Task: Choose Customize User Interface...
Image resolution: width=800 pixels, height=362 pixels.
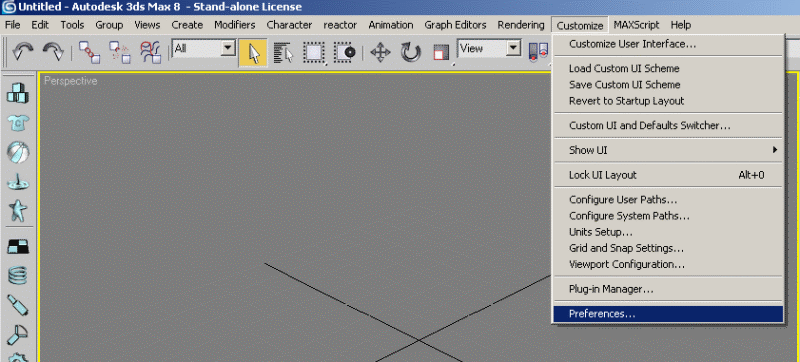Action: [668, 44]
